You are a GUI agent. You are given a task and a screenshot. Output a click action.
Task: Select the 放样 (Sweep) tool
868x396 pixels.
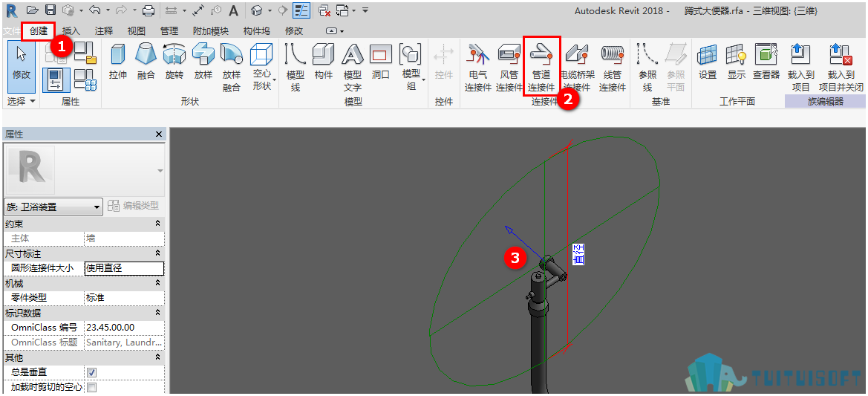point(203,61)
